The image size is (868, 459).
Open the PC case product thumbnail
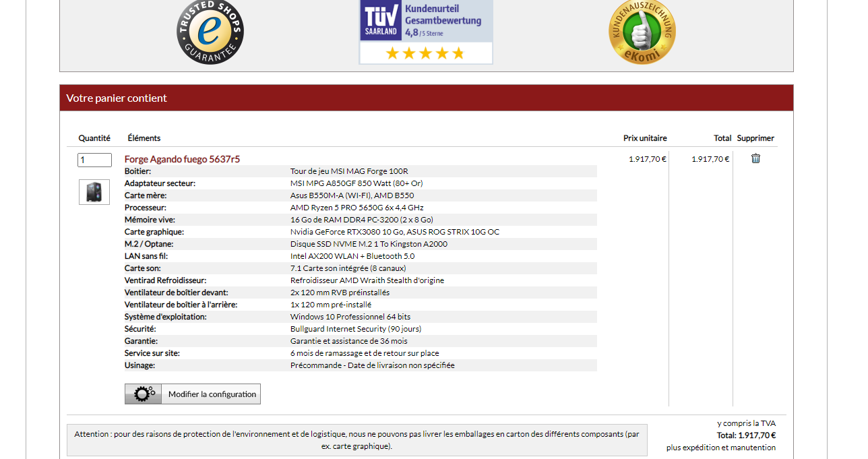94,192
